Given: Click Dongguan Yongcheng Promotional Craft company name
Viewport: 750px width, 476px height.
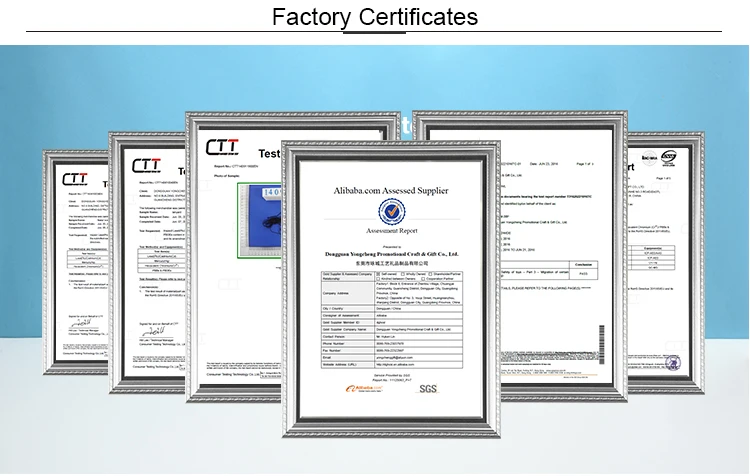Looking at the screenshot, I should 391,254.
